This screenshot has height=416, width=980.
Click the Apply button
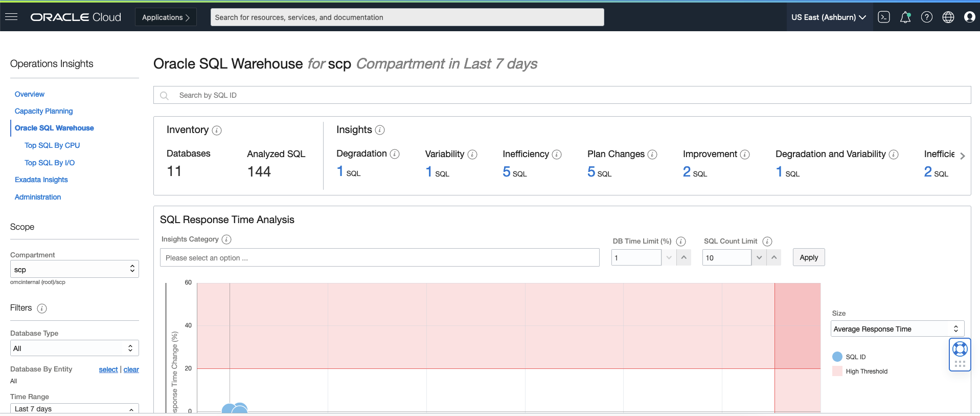click(808, 257)
